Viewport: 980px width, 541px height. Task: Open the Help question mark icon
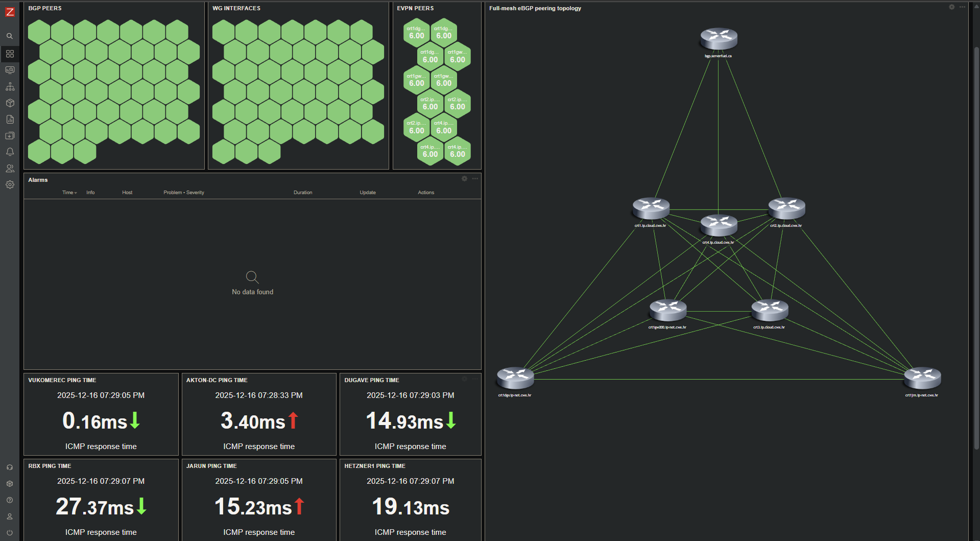click(10, 500)
